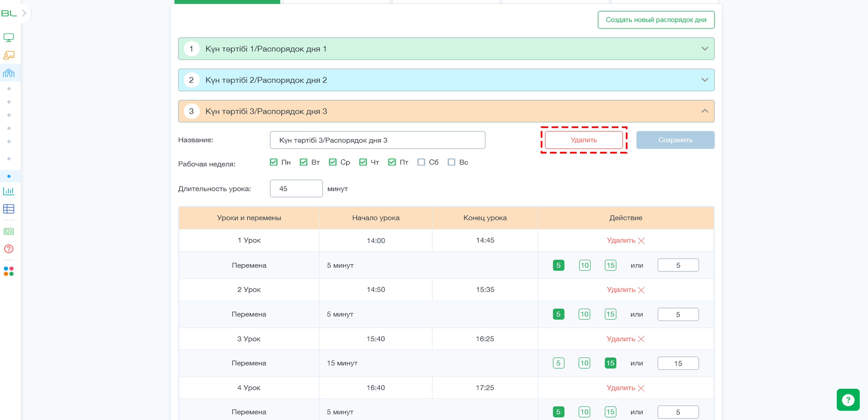Select 5 minute break after 1 Урок
The image size is (868, 420).
(x=559, y=265)
